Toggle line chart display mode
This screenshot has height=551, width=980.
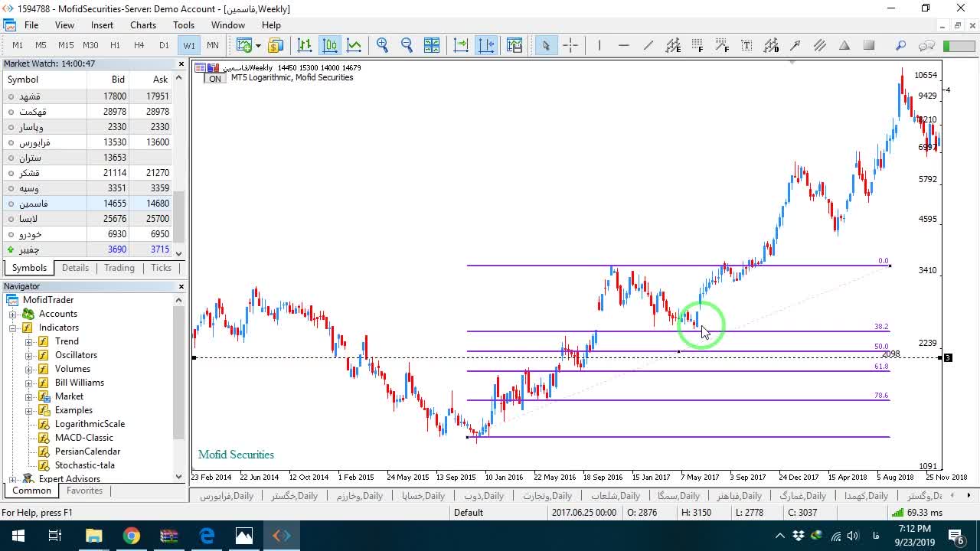click(x=354, y=45)
